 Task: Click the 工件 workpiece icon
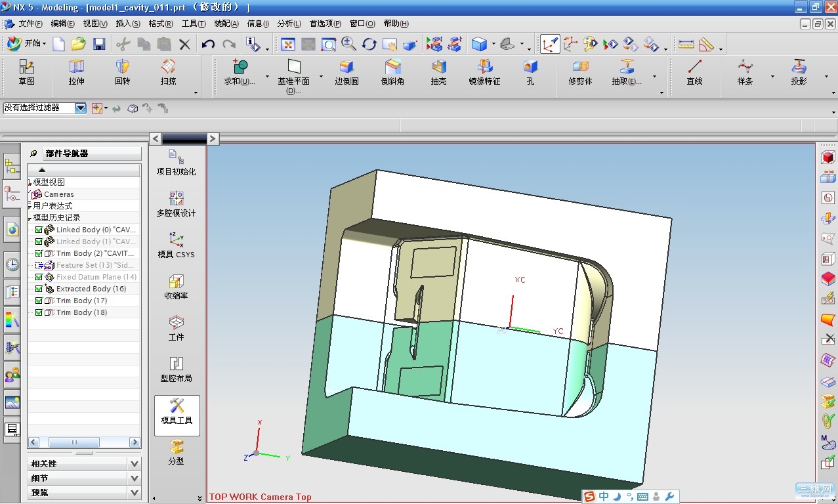coord(176,327)
